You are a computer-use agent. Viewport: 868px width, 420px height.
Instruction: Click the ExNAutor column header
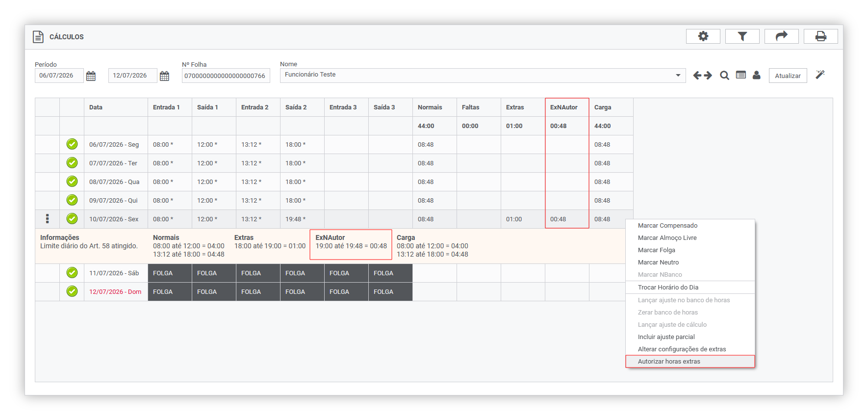coord(567,107)
